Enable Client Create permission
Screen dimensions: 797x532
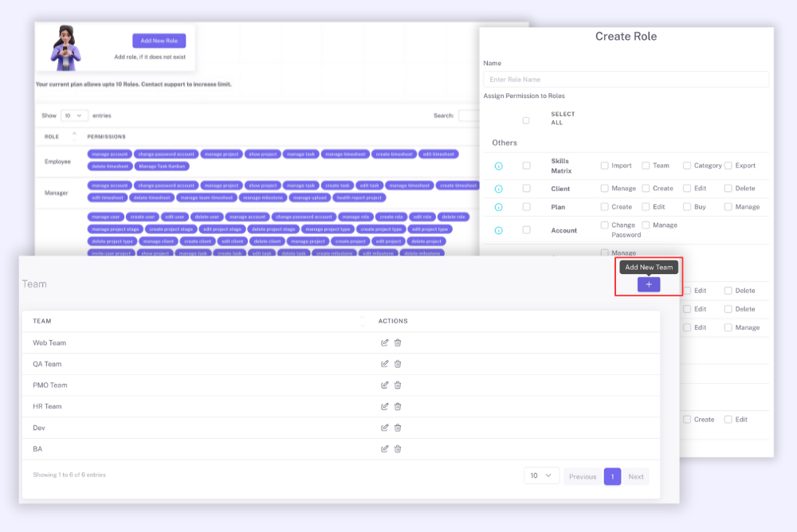pyautogui.click(x=646, y=189)
